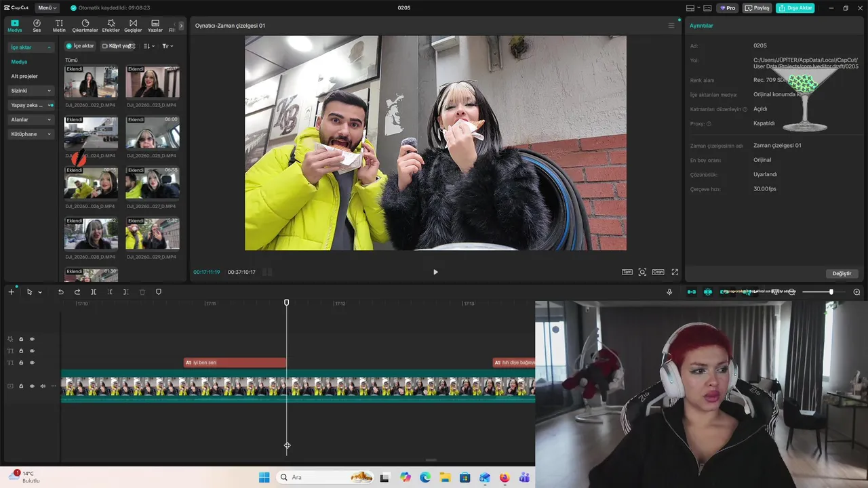The height and width of the screenshot is (488, 868).
Task: Open Windows Start menu
Action: pos(264,477)
